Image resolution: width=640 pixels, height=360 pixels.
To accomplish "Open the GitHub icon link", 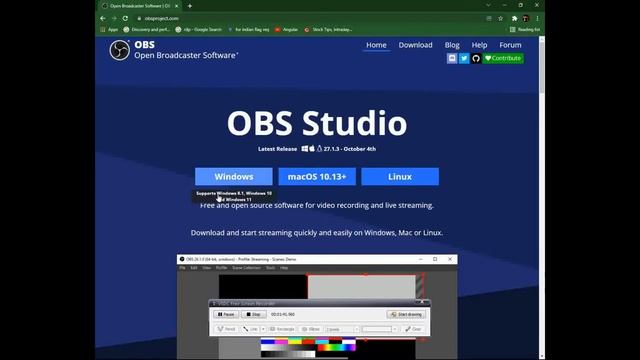I will (x=476, y=58).
